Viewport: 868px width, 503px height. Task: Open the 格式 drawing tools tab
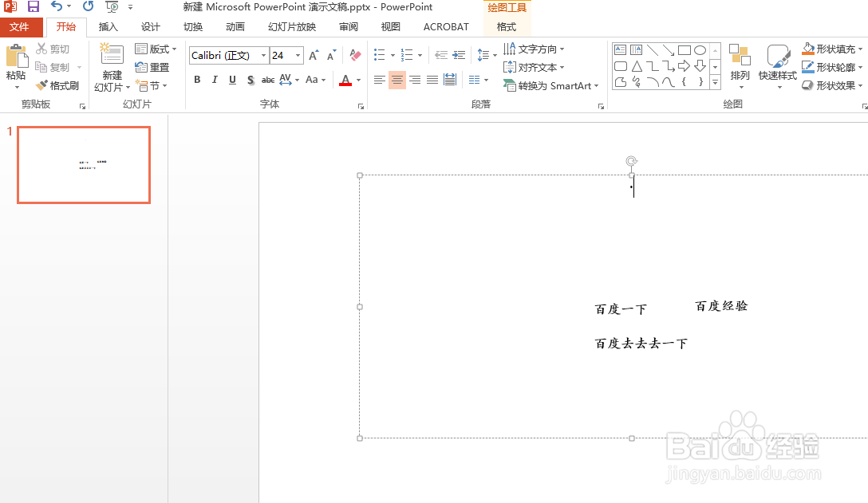coord(506,26)
